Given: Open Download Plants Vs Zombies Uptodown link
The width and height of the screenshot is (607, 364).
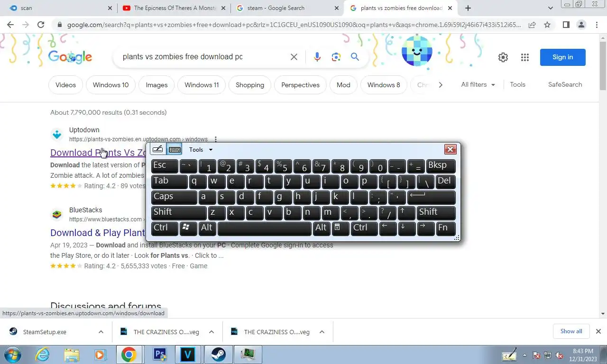Looking at the screenshot, I should click(x=98, y=153).
